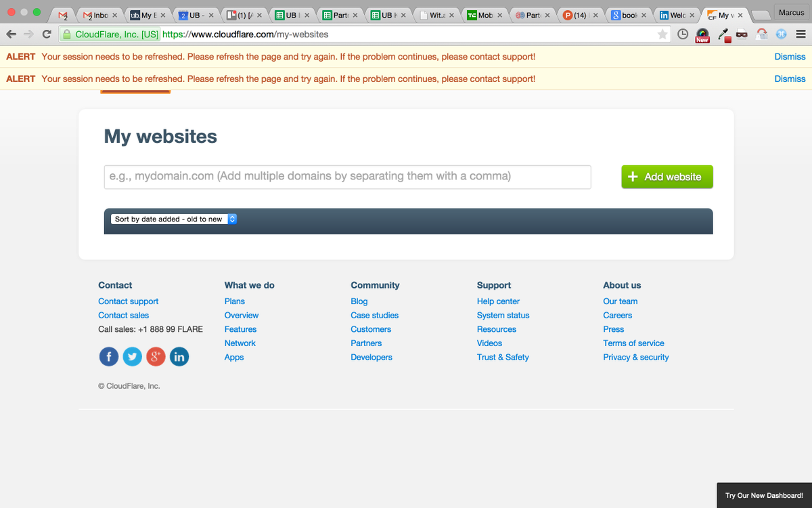This screenshot has width=812, height=508.
Task: Click the green SSL padlock icon
Action: coord(67,34)
